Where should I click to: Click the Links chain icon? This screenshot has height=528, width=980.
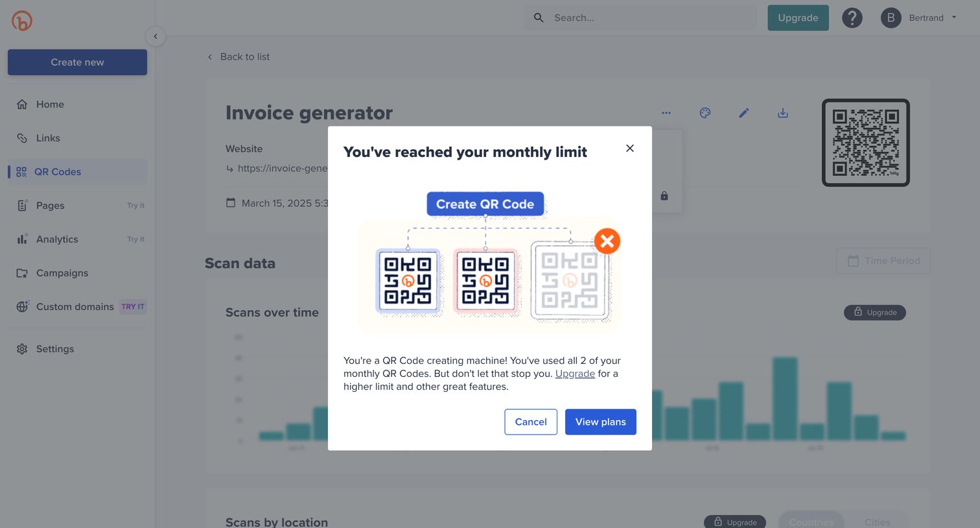22,138
